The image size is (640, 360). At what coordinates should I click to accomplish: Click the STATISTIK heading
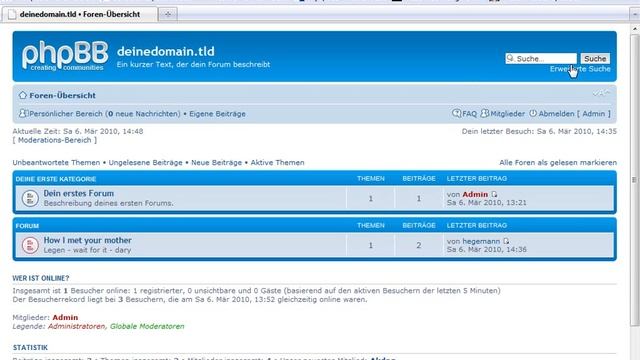point(30,347)
